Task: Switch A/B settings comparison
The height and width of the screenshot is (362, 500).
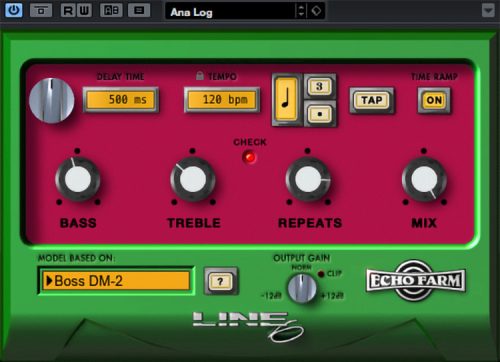Action: (x=111, y=11)
